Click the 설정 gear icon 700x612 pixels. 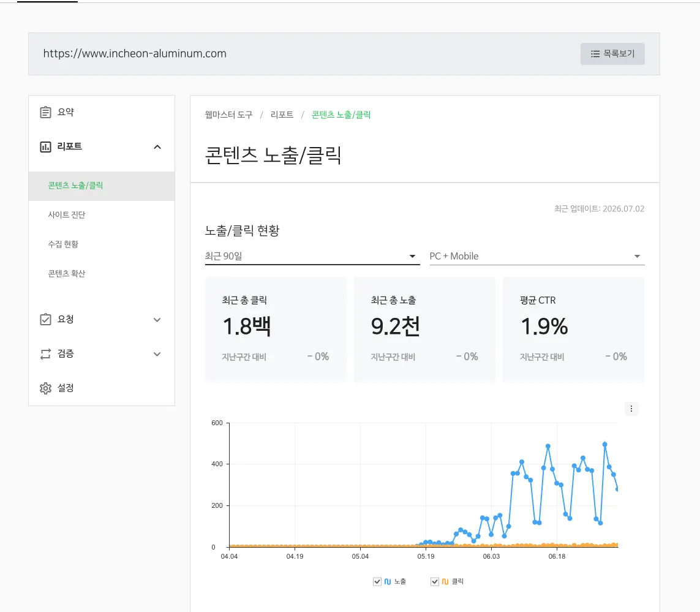(x=45, y=388)
